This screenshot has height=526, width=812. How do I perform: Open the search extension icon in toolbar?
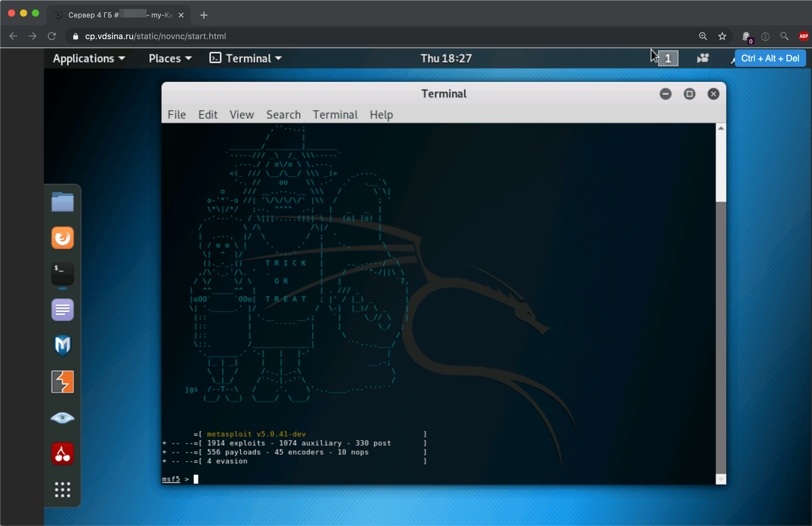[784, 36]
